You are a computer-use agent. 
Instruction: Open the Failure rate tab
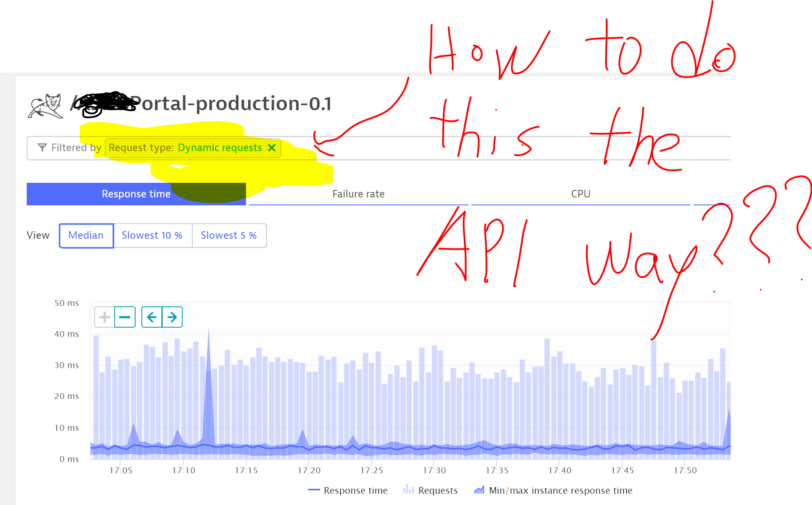358,194
